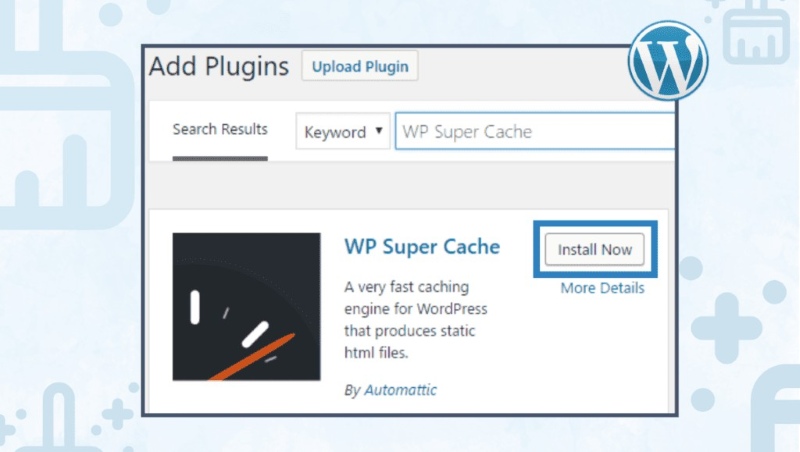Install the WP Super Cache plugin now
This screenshot has height=452, width=800.
coord(594,249)
